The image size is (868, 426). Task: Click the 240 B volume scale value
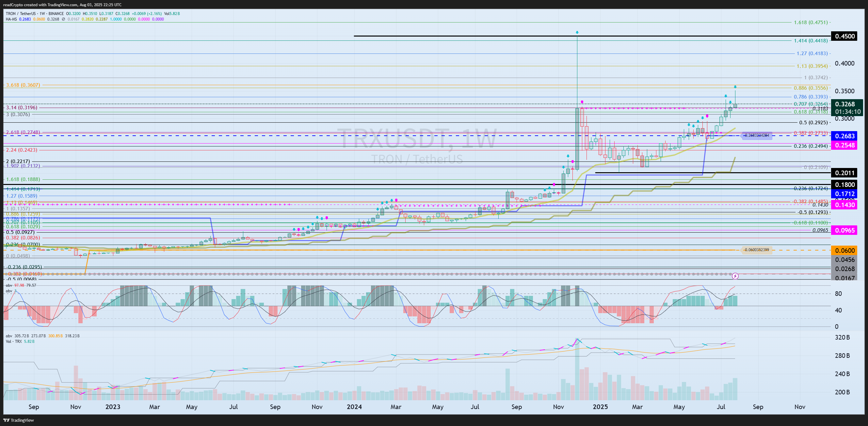[843, 374]
